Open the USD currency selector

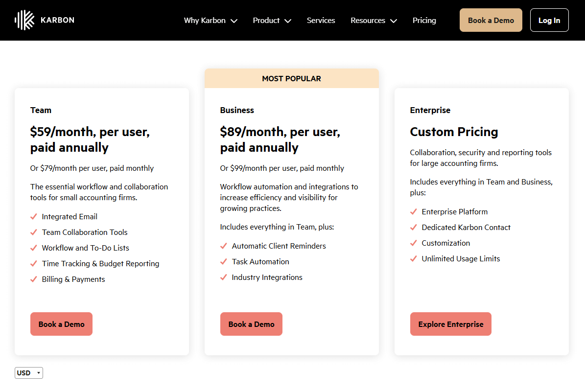coord(28,372)
